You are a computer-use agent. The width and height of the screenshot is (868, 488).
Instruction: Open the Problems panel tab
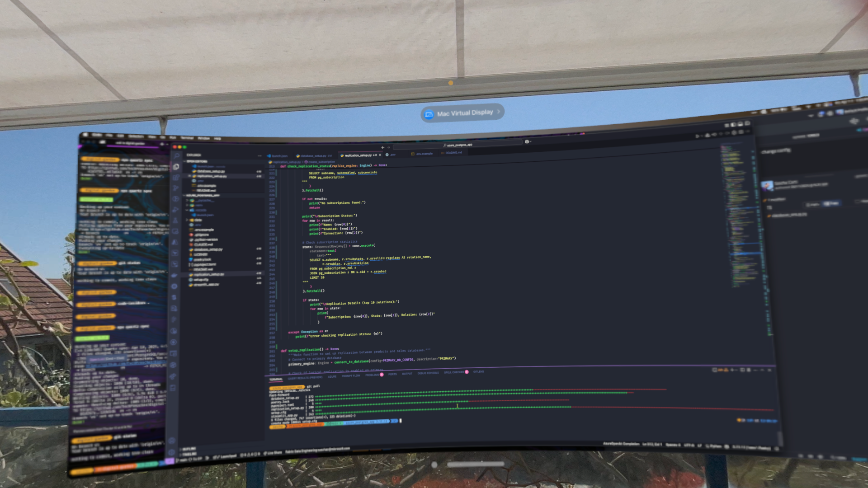pyautogui.click(x=373, y=375)
